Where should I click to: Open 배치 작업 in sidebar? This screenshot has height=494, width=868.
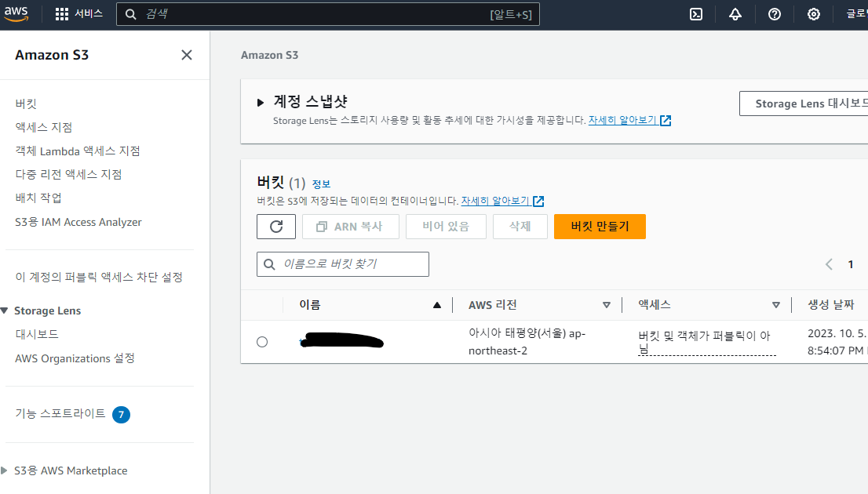click(38, 198)
